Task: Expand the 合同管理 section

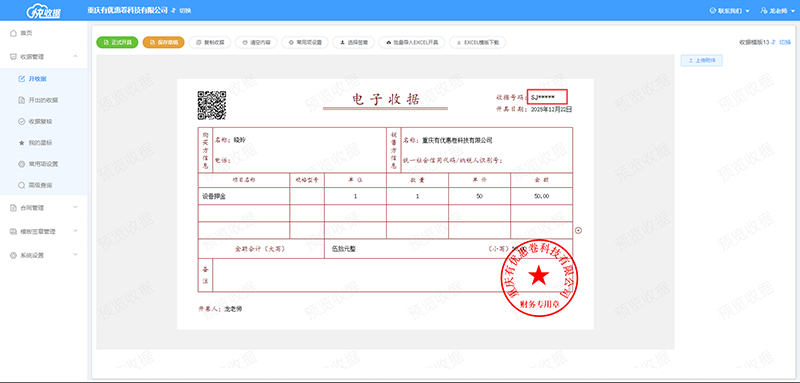Action: click(43, 208)
